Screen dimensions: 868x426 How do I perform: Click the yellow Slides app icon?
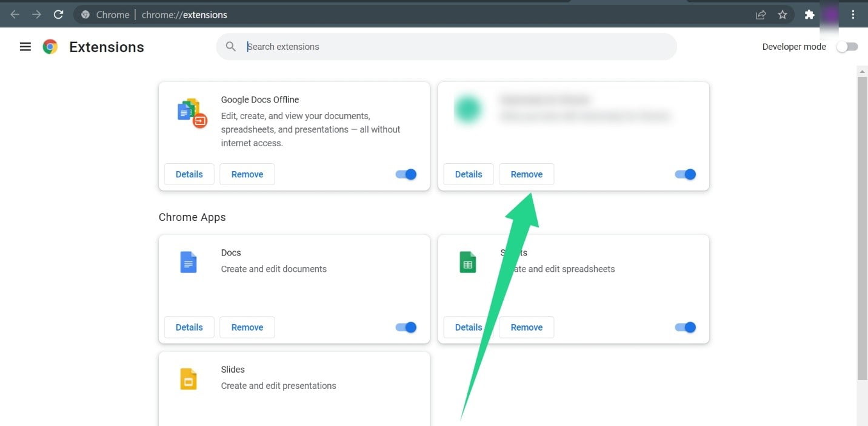[189, 379]
